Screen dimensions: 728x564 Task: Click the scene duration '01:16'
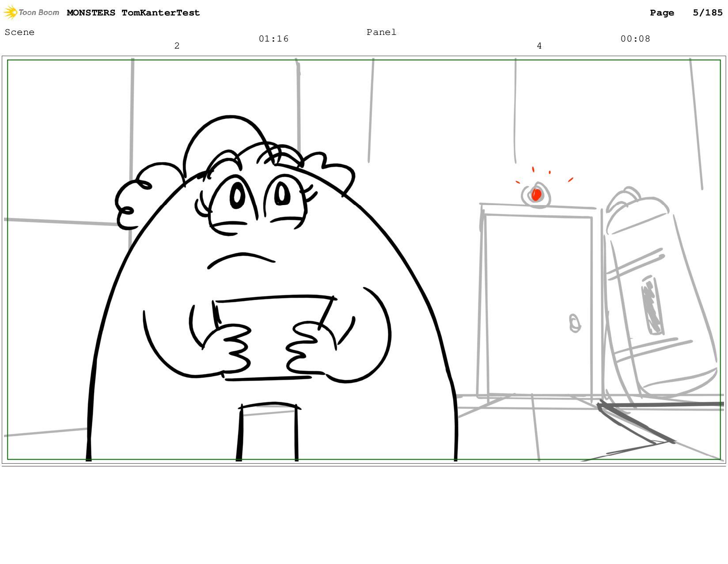(x=274, y=39)
